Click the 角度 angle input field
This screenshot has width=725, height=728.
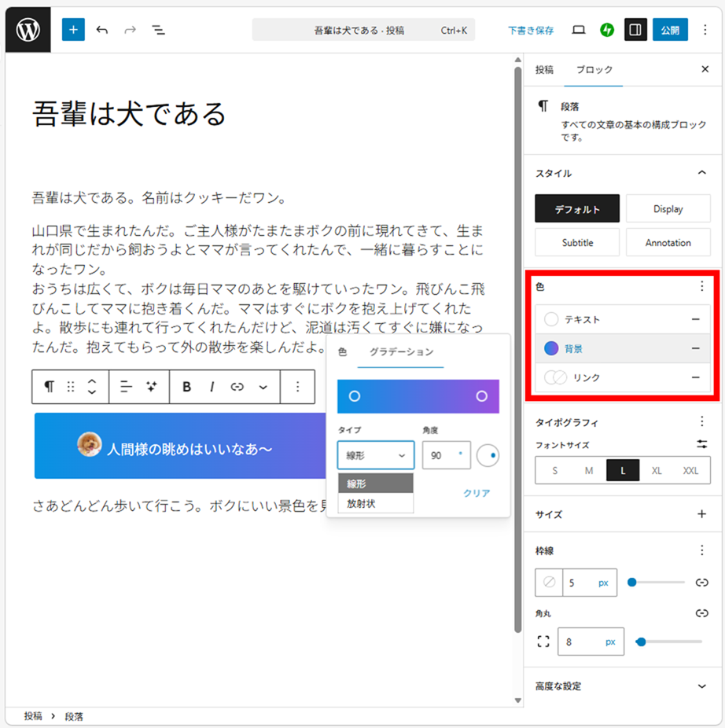(440, 455)
